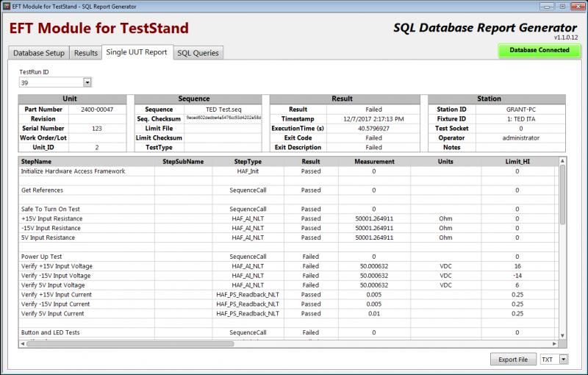
Task: Click the application icon in title bar
Action: [x=7, y=7]
